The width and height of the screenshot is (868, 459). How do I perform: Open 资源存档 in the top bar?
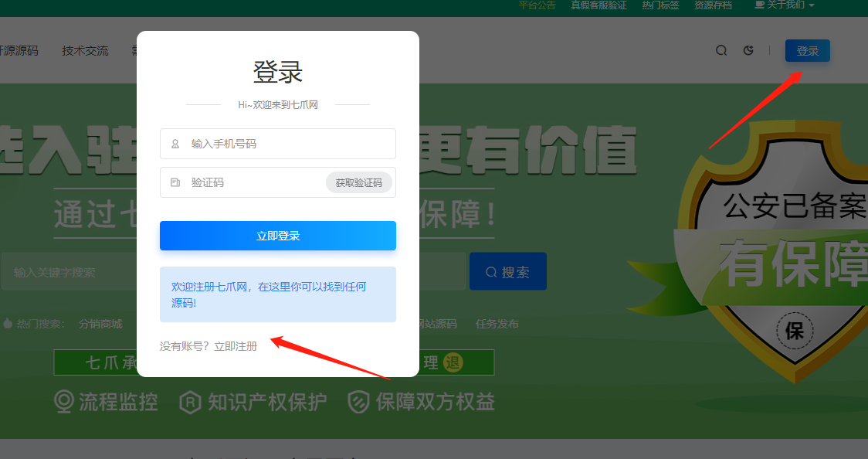(x=713, y=5)
